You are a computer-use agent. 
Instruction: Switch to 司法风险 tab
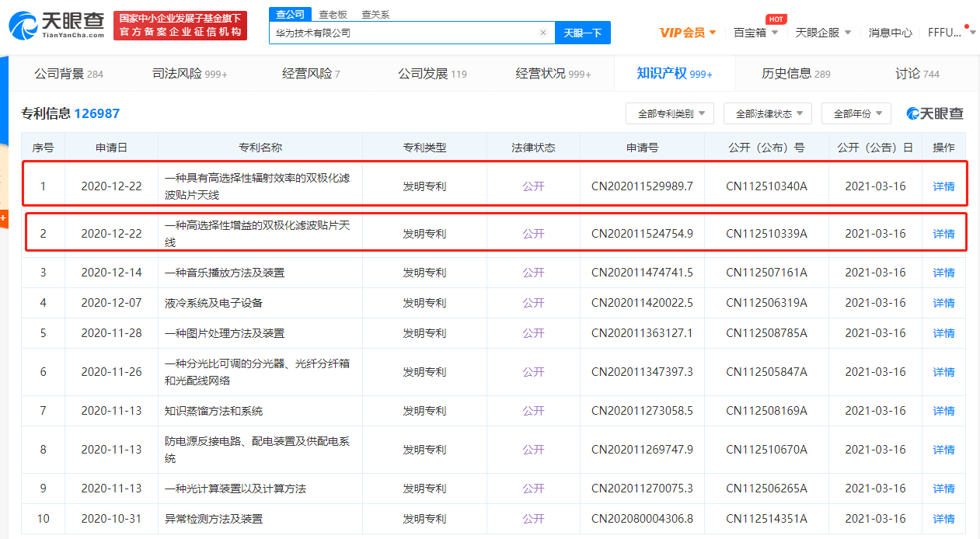click(x=190, y=74)
